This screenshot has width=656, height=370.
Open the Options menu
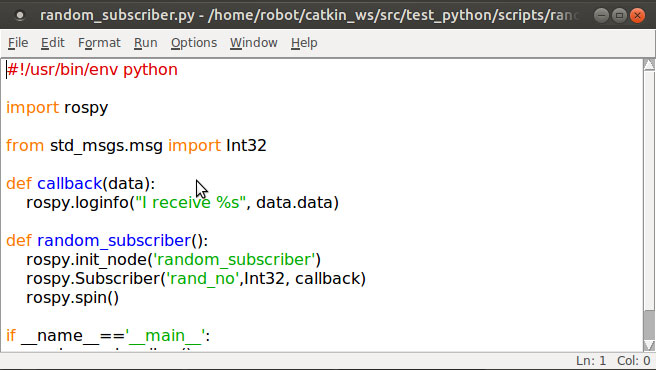pos(194,43)
